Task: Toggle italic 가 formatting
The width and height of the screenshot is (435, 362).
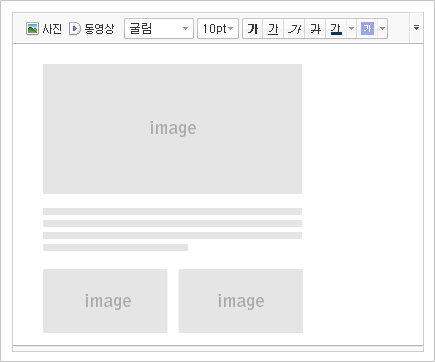Action: click(x=294, y=29)
